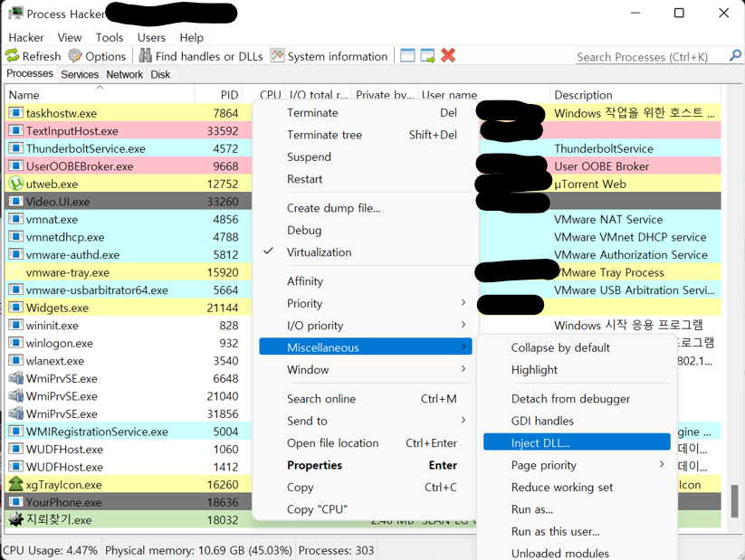Switch to the Disk tab
Image resolution: width=745 pixels, height=560 pixels.
click(x=160, y=74)
